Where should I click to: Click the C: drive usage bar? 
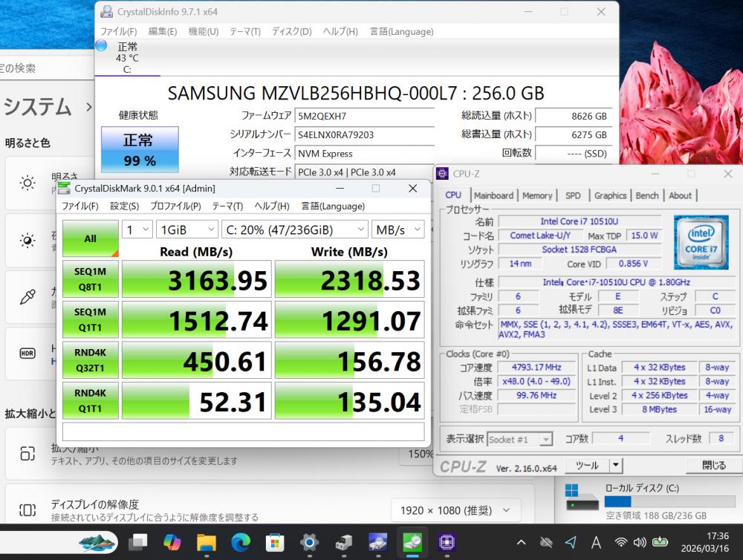coord(670,501)
